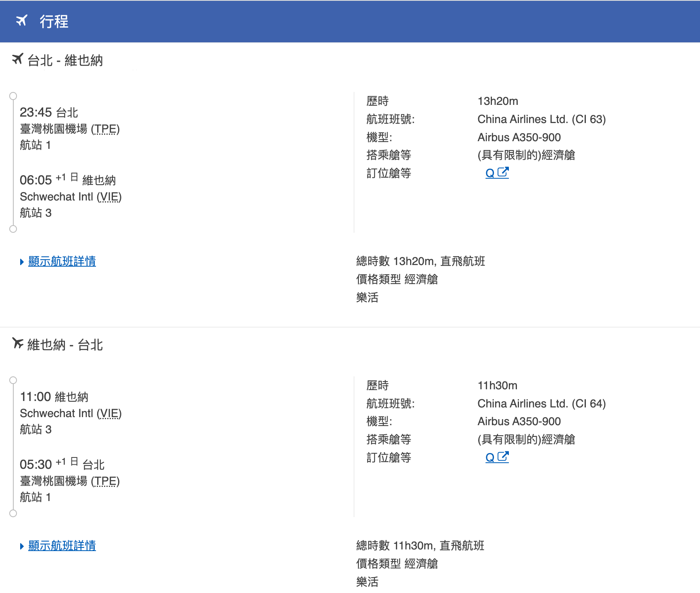Click Airbus A350-900 aircraft for CI 64
700x593 pixels.
[x=519, y=422]
